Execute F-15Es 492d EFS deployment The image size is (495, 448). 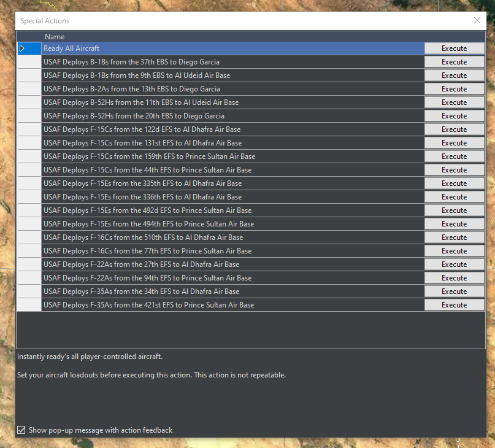click(454, 210)
